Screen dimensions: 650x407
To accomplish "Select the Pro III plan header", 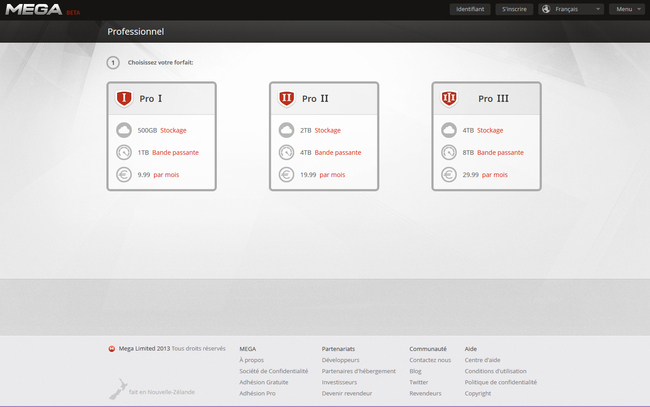I will tap(487, 99).
